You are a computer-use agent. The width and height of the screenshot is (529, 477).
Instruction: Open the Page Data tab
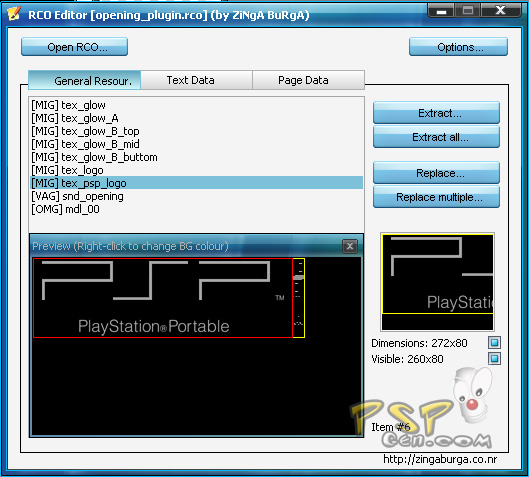[309, 80]
